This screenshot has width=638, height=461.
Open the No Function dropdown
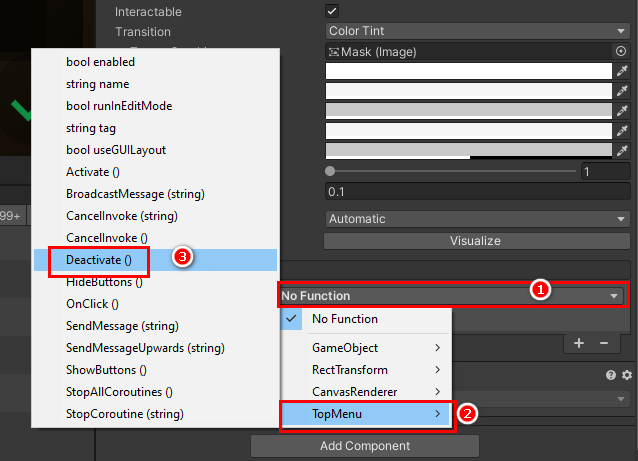(x=451, y=296)
